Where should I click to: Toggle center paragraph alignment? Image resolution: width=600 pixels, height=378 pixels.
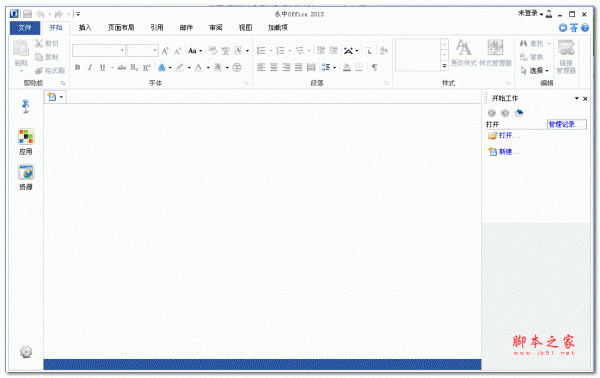pos(274,68)
